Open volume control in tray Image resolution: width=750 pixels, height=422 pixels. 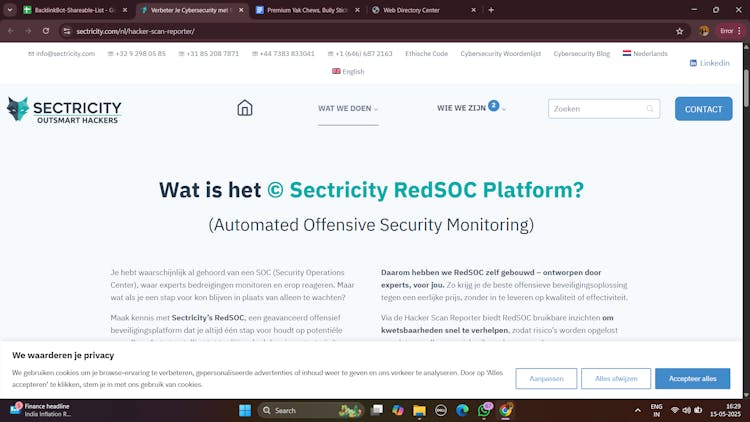point(686,411)
